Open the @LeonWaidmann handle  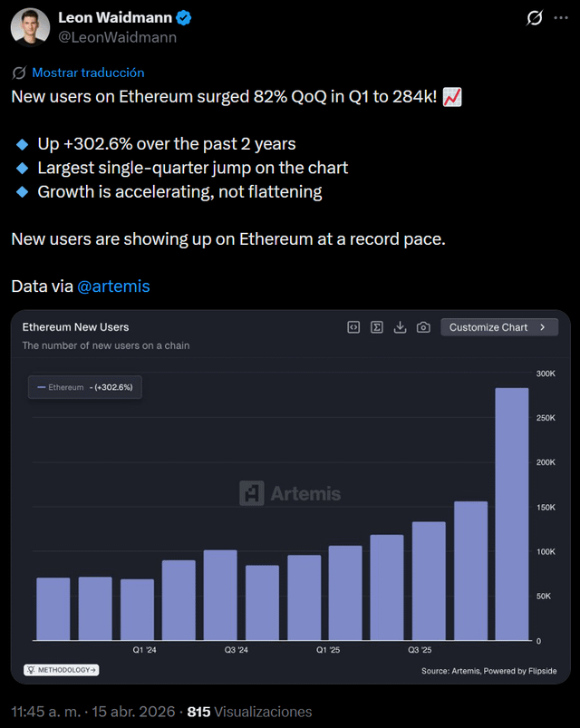117,38
